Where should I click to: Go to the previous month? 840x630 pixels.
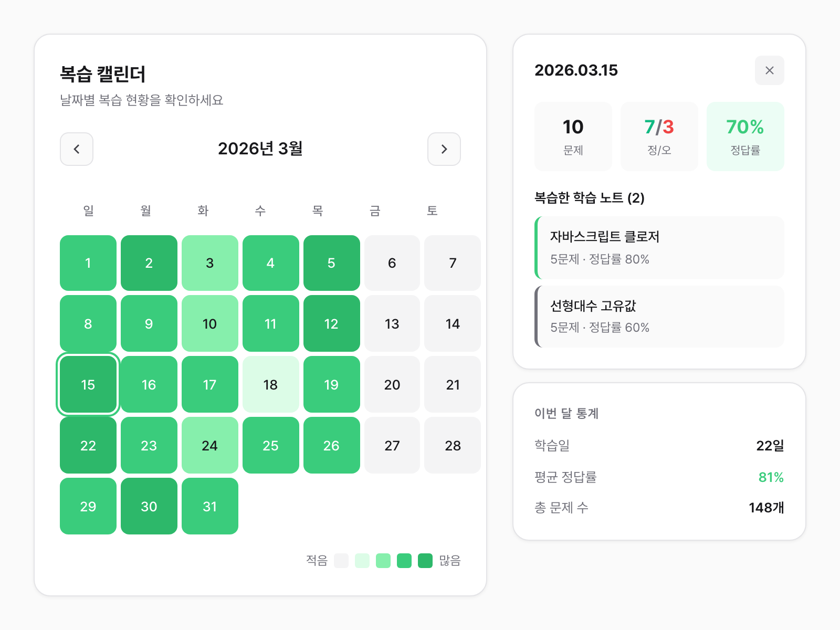click(77, 149)
